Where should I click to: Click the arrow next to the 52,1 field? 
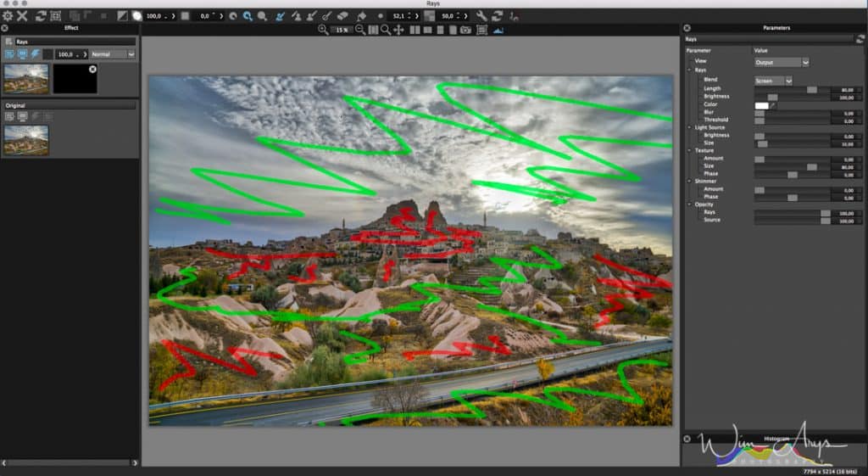[x=417, y=16]
